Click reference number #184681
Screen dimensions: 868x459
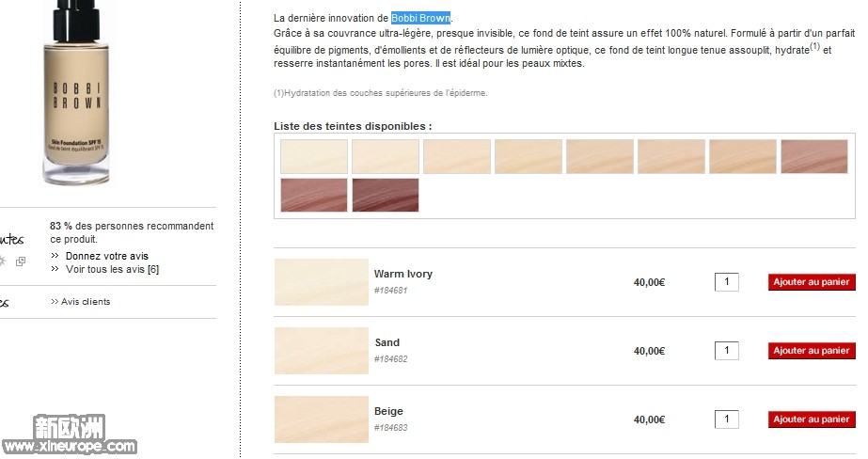pyautogui.click(x=391, y=290)
